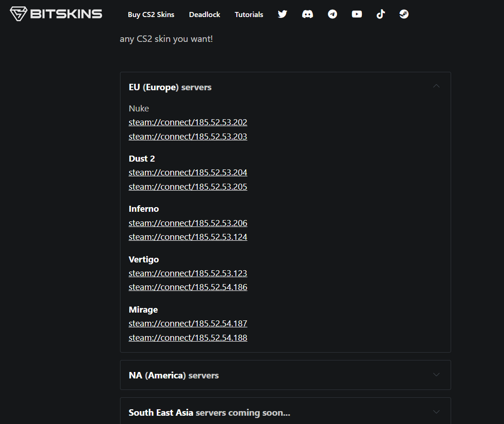Open the TikTok social icon
504x424 pixels.
[381, 14]
